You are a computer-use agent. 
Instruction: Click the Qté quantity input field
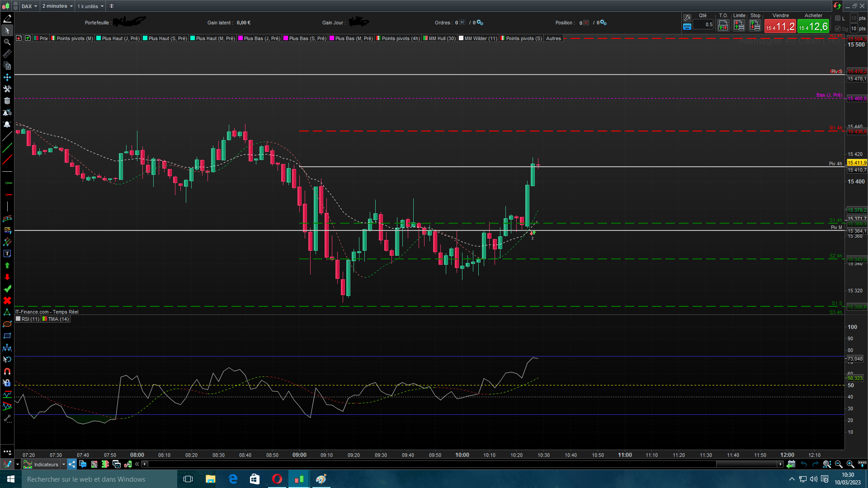[x=703, y=24]
